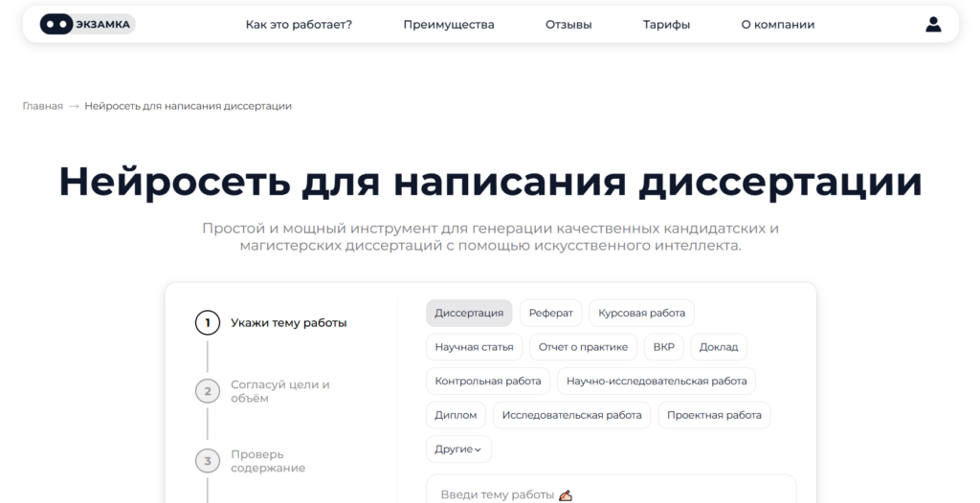Click the Главная breadcrumb link
This screenshot has width=980, height=503.
point(42,106)
